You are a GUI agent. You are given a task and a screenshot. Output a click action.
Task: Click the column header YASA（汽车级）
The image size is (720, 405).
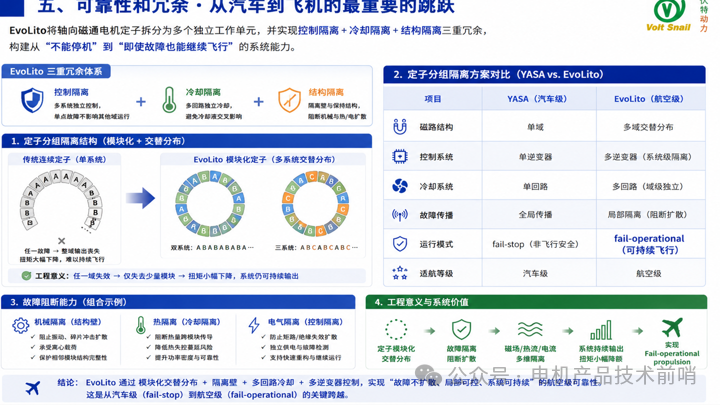point(537,99)
